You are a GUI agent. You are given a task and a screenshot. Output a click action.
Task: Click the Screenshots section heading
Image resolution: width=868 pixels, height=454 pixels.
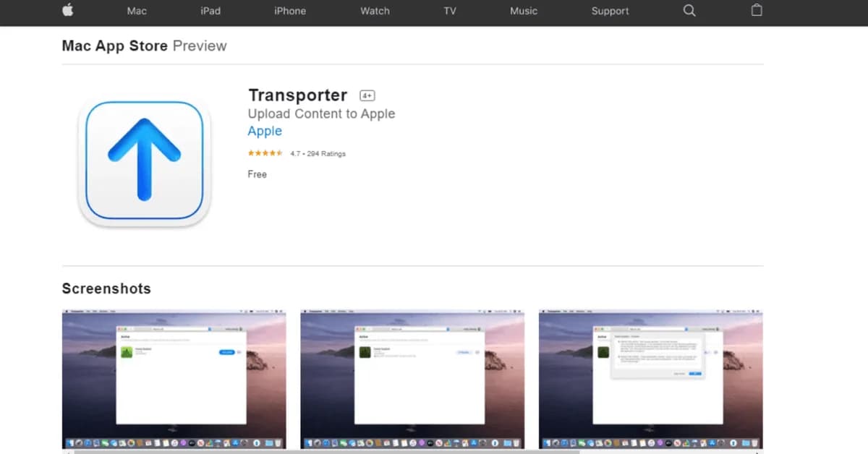coord(106,288)
